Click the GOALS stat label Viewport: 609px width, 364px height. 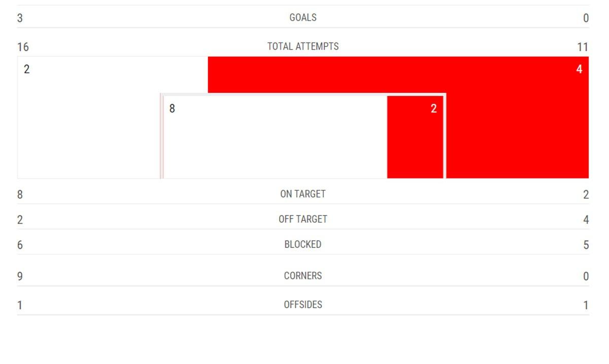(x=303, y=18)
